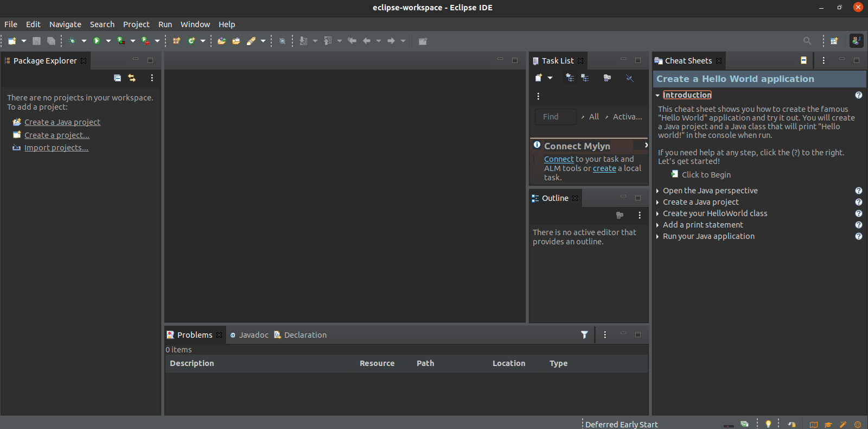
Task: Expand 'Open the Java perspective' step
Action: point(658,191)
